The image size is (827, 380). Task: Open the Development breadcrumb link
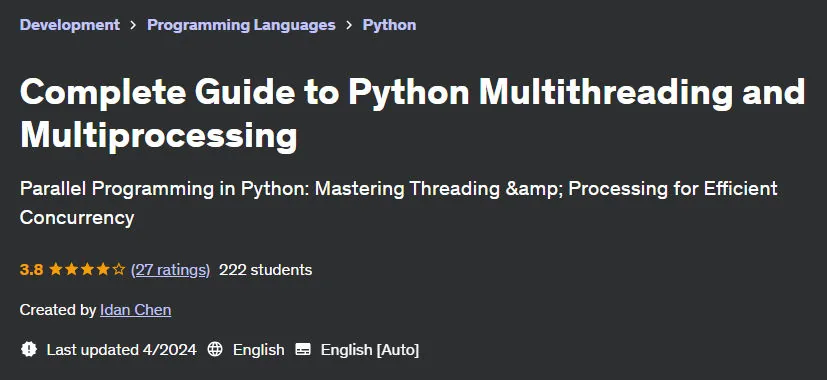[70, 25]
